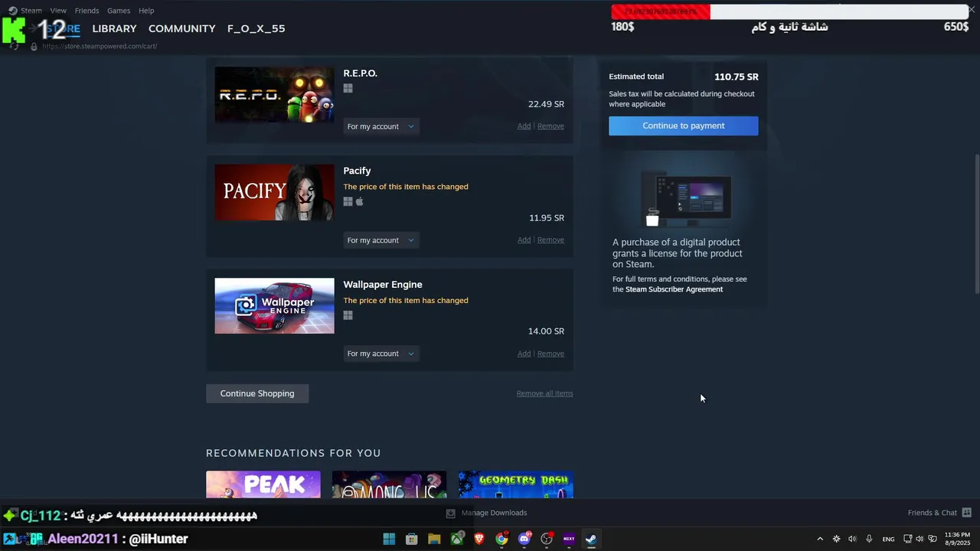The width and height of the screenshot is (980, 551).
Task: Expand Wallpaper Engine 'For my account' dropdown
Action: click(x=381, y=354)
